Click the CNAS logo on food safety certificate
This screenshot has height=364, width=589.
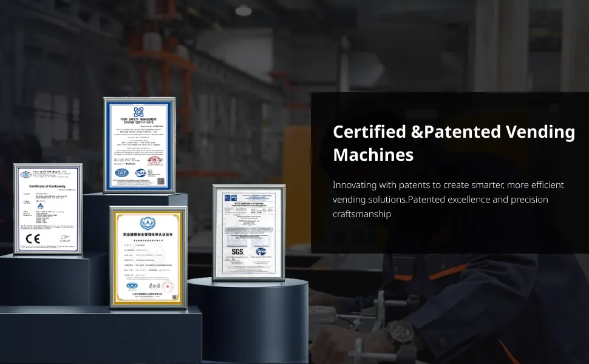point(140,173)
